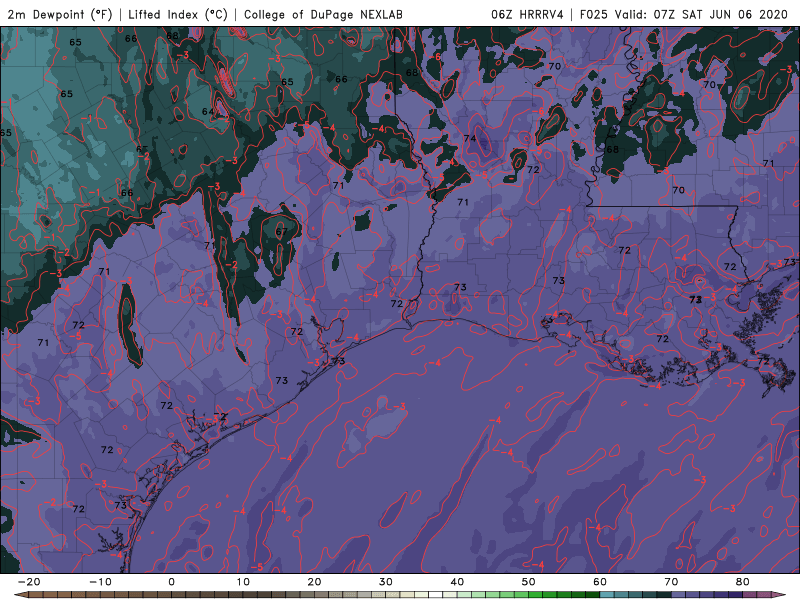Click the 'Lifted Index (°C)' title text
The height and width of the screenshot is (600, 800).
[178, 14]
